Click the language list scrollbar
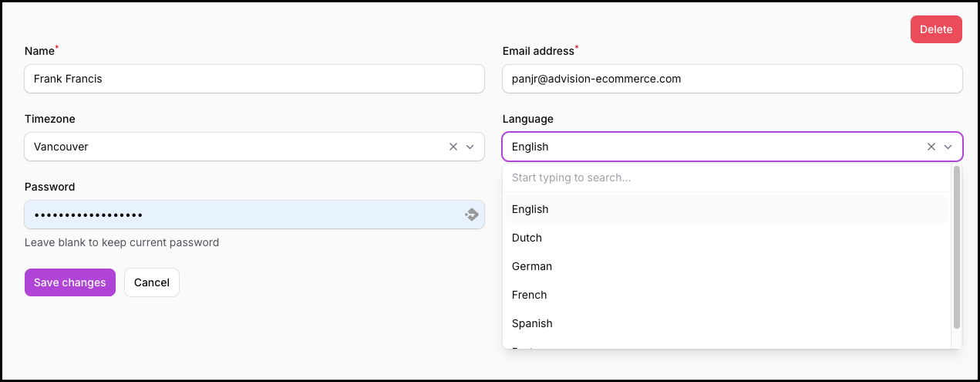980x382 pixels. [957, 247]
